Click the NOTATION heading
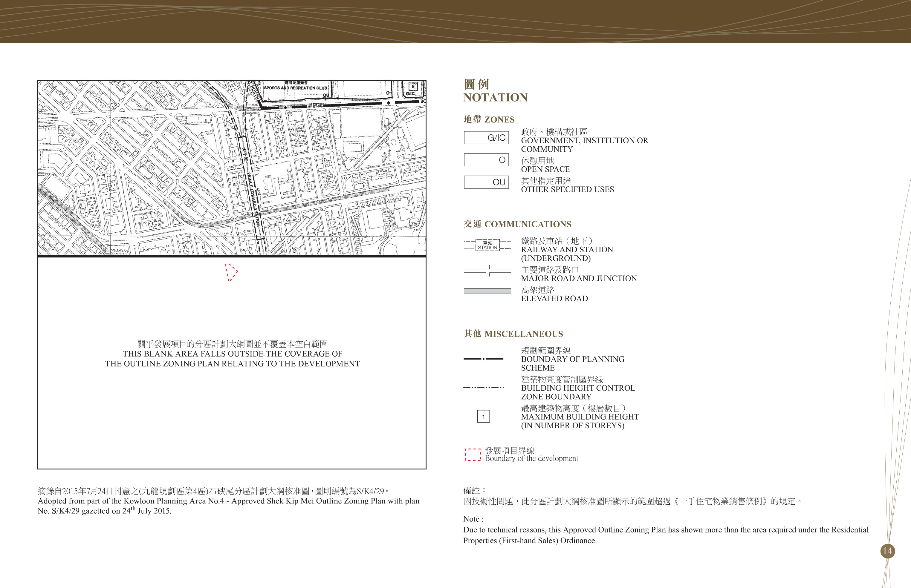Image resolution: width=911 pixels, height=588 pixels. 495,98
